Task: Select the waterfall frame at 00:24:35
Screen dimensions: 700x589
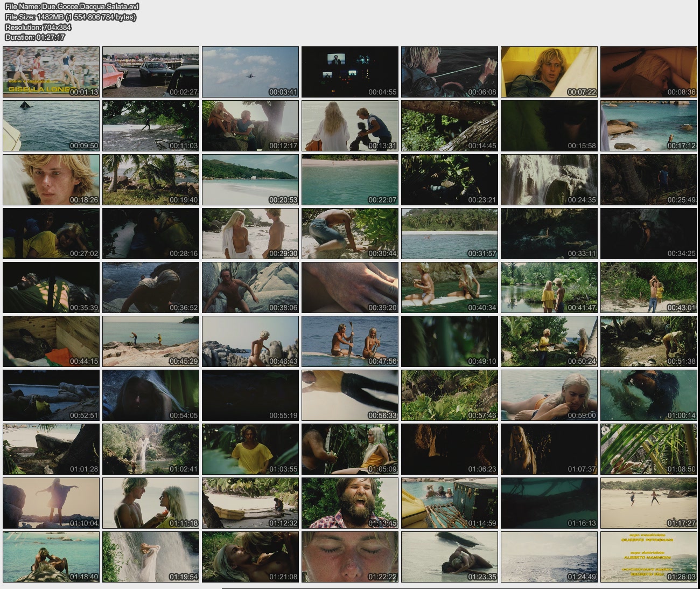Action: click(x=549, y=179)
